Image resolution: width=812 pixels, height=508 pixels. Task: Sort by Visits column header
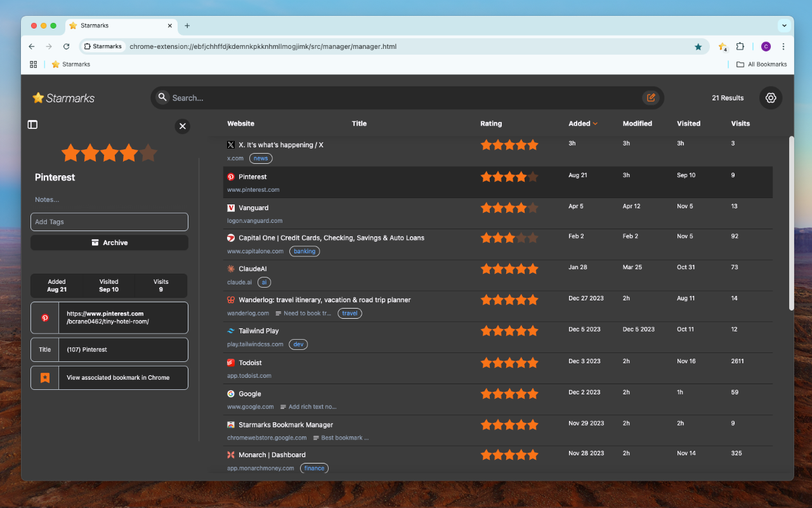[740, 124]
